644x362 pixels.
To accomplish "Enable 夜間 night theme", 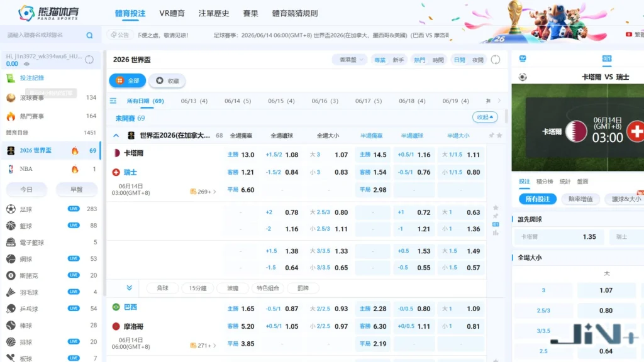I will click(478, 60).
